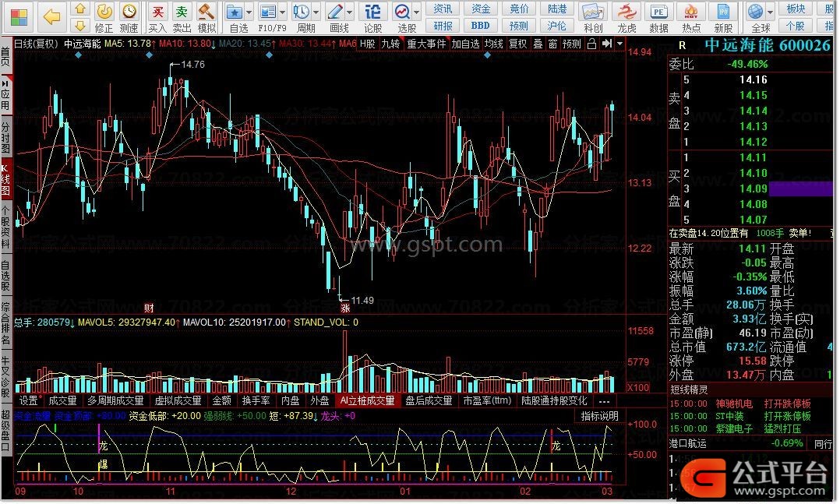
Task: Open the 科创 board chart icon
Action: click(592, 17)
